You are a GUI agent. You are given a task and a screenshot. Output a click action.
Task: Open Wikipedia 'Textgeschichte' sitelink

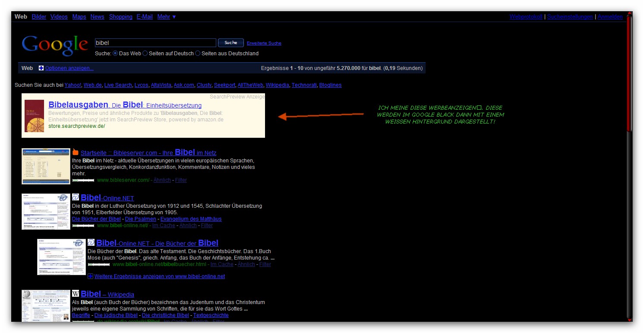pos(211,315)
